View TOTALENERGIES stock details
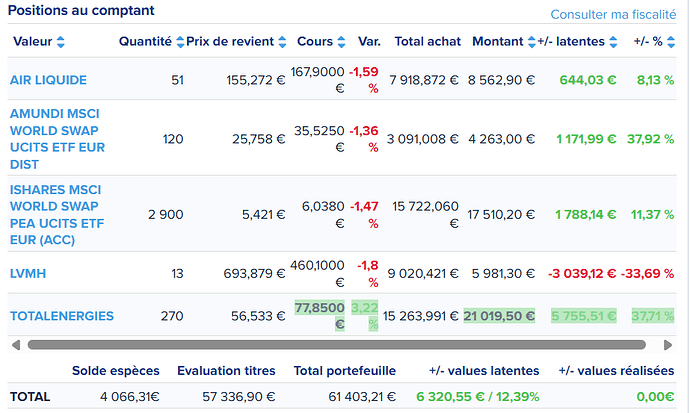The image size is (690, 413). pos(61,316)
